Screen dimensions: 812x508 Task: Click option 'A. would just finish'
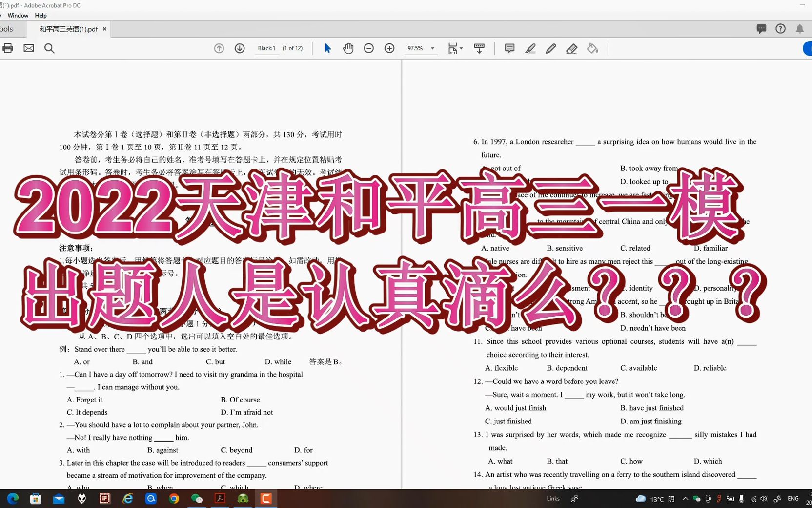[x=515, y=408]
